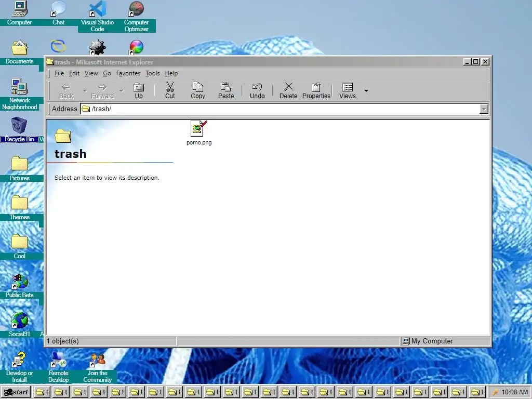Expand the Address bar dropdown
532x399 pixels.
click(x=484, y=109)
